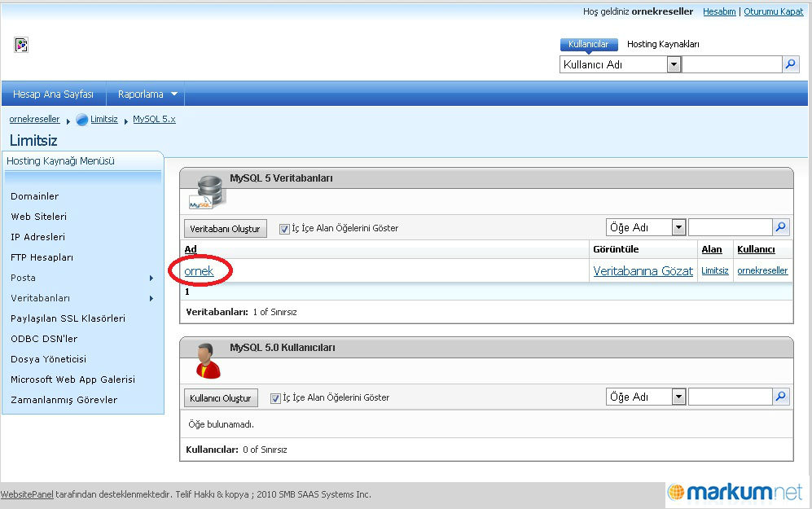This screenshot has width=812, height=509.
Task: Click Veritabanına Gözat link
Action: (643, 271)
